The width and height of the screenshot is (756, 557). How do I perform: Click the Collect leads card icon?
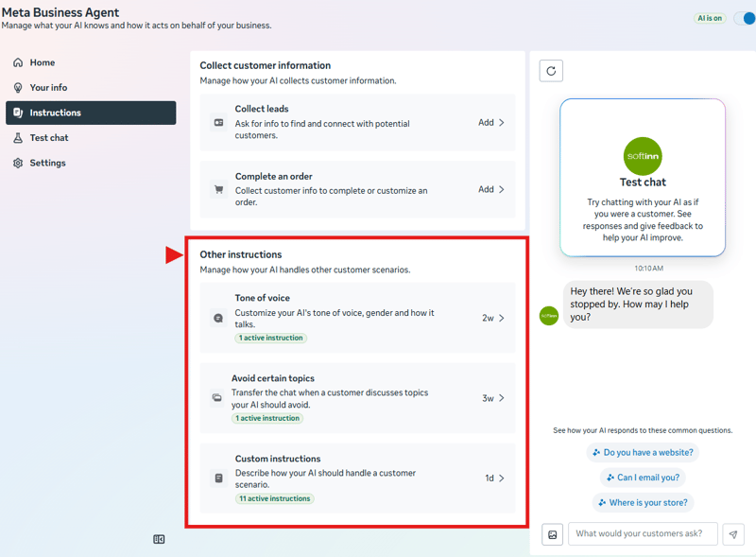tap(218, 123)
